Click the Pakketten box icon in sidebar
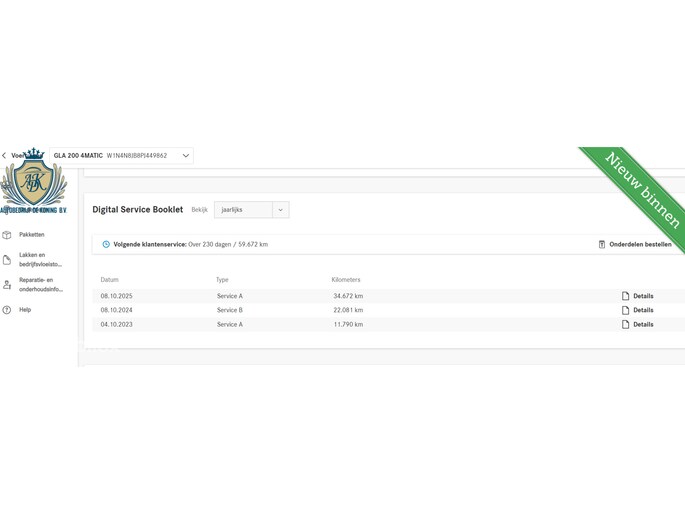This screenshot has height=514, width=685. [7, 235]
